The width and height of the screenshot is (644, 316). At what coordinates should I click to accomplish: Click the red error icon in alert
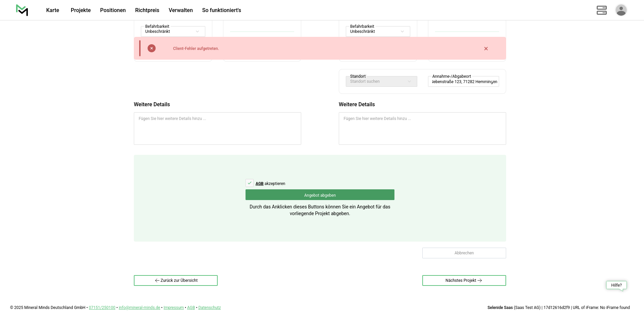(152, 48)
